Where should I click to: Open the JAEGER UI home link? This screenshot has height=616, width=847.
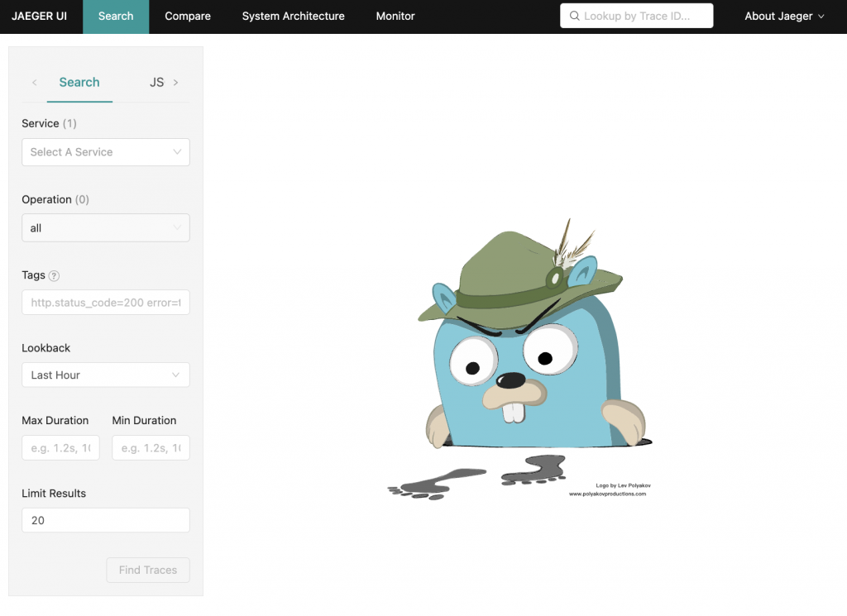tap(39, 17)
